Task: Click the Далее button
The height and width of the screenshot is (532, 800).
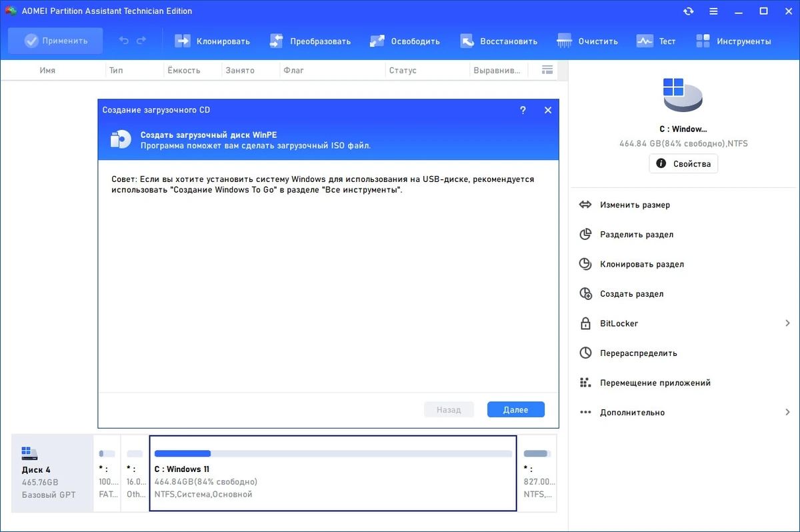Action: 516,409
